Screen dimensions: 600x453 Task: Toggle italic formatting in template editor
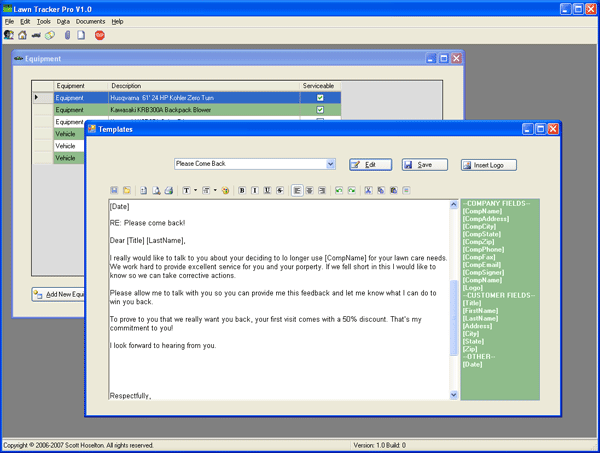255,190
